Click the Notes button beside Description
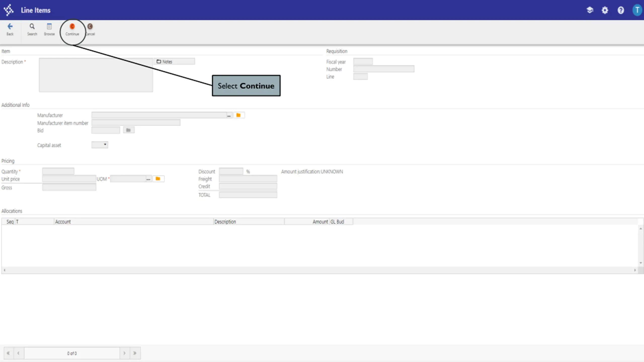This screenshot has width=644, height=362. pyautogui.click(x=174, y=62)
